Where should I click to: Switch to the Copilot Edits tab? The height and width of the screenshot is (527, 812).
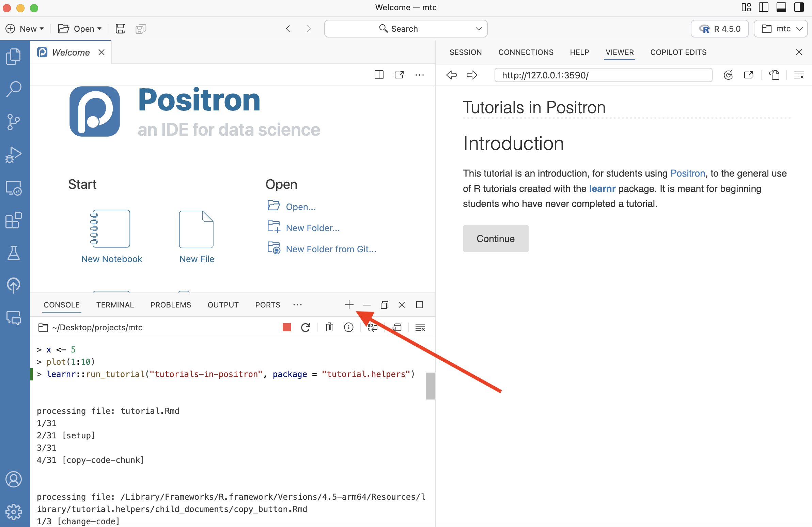678,52
